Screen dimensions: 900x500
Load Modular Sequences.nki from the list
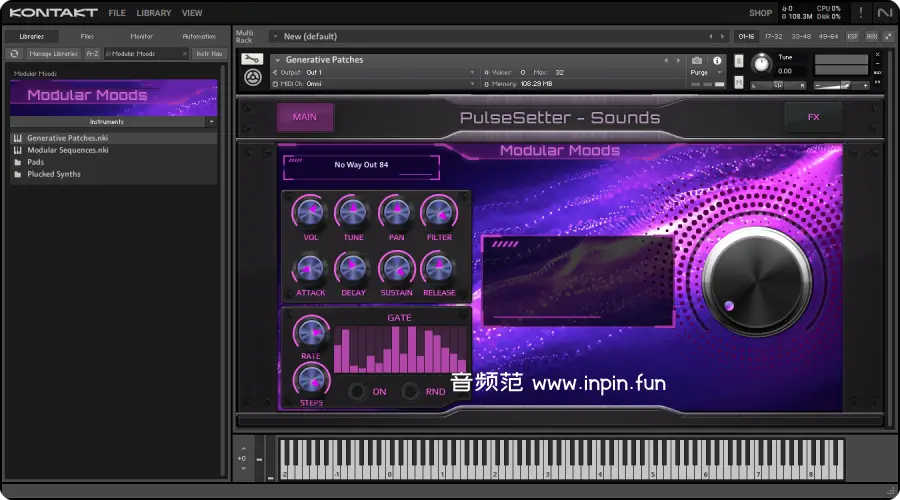[67, 150]
